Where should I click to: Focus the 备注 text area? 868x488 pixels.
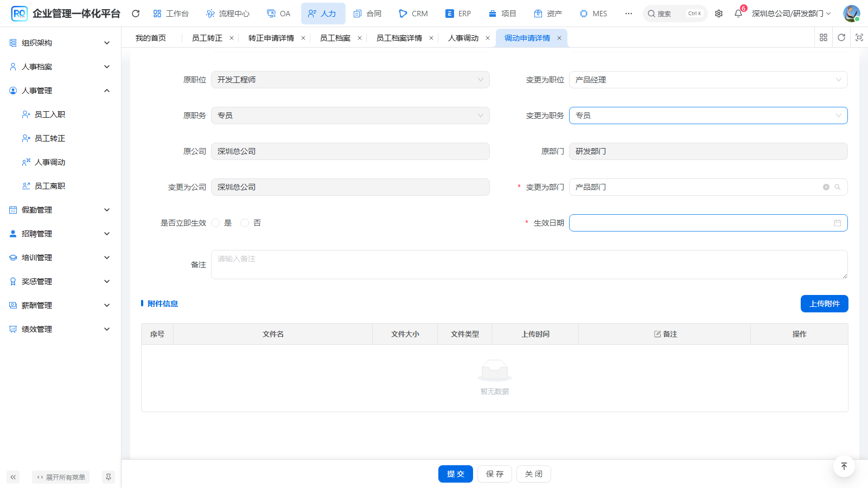coord(529,265)
